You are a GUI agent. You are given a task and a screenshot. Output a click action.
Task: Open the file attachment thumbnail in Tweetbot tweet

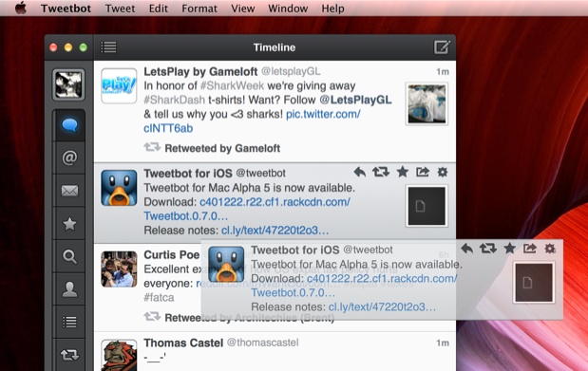click(427, 206)
